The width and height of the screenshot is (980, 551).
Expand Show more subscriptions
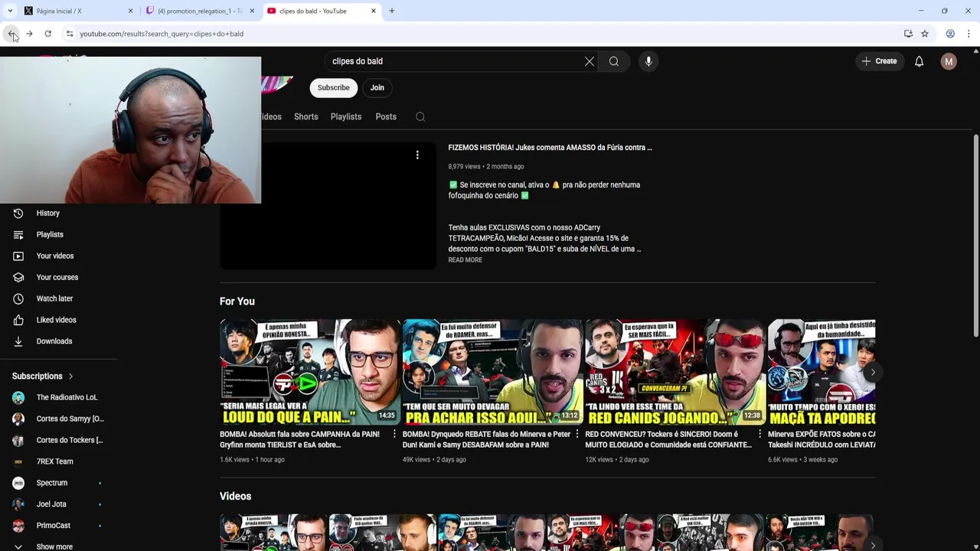pyautogui.click(x=54, y=546)
